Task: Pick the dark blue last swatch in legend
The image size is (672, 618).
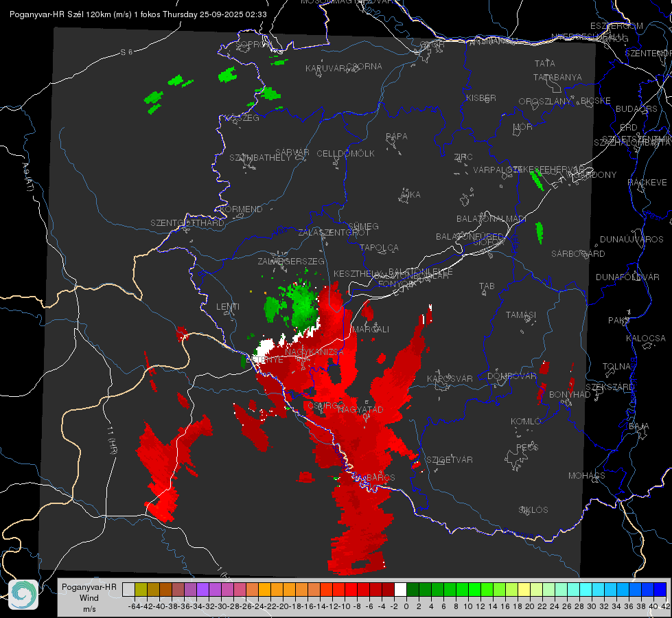Action: coord(660,590)
